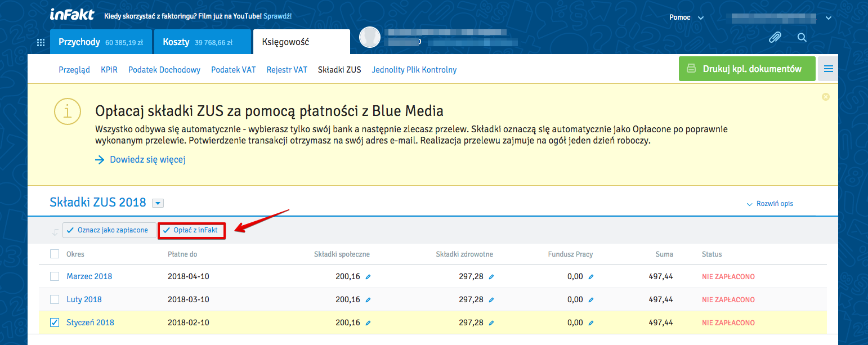The height and width of the screenshot is (345, 868).
Task: Expand description via Rozwiń opis
Action: pyautogui.click(x=769, y=204)
